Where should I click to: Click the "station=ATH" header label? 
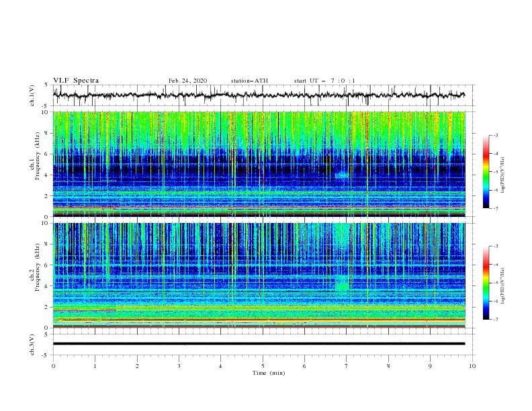(x=249, y=81)
